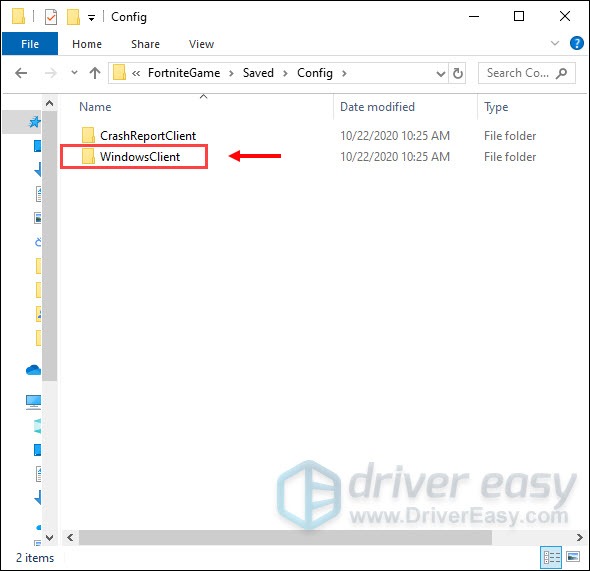Select the WindowsClient folder
Viewport: 590px width, 571px height.
[140, 157]
